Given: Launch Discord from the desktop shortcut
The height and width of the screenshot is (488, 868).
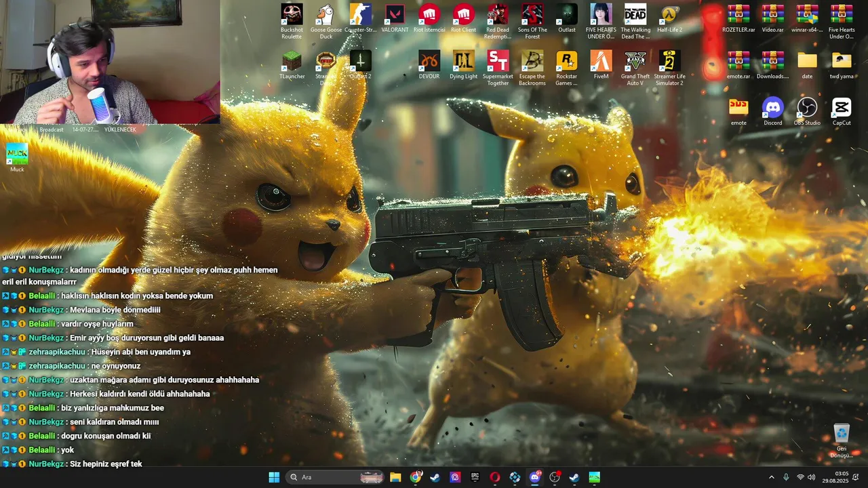Looking at the screenshot, I should click(x=772, y=112).
